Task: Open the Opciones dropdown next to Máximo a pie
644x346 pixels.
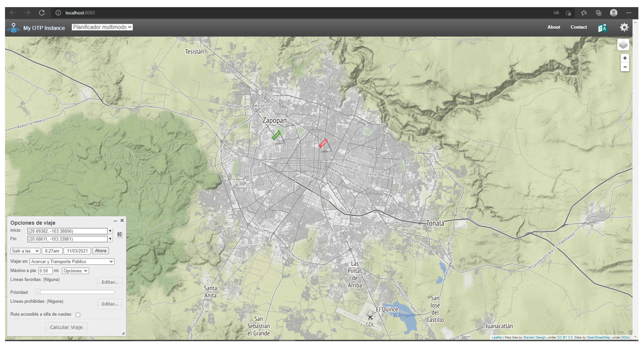Action: 75,271
